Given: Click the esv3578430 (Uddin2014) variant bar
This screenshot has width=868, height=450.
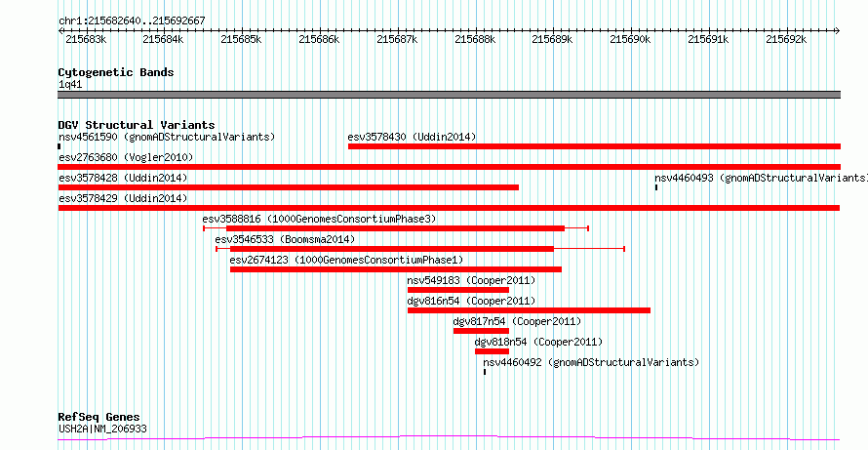Looking at the screenshot, I should pos(594,146).
